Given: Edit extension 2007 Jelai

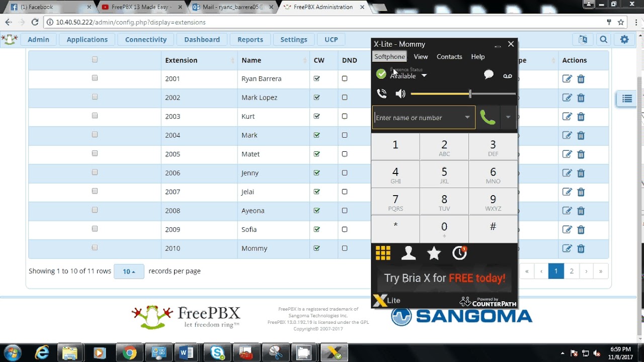Looking at the screenshot, I should [x=567, y=192].
